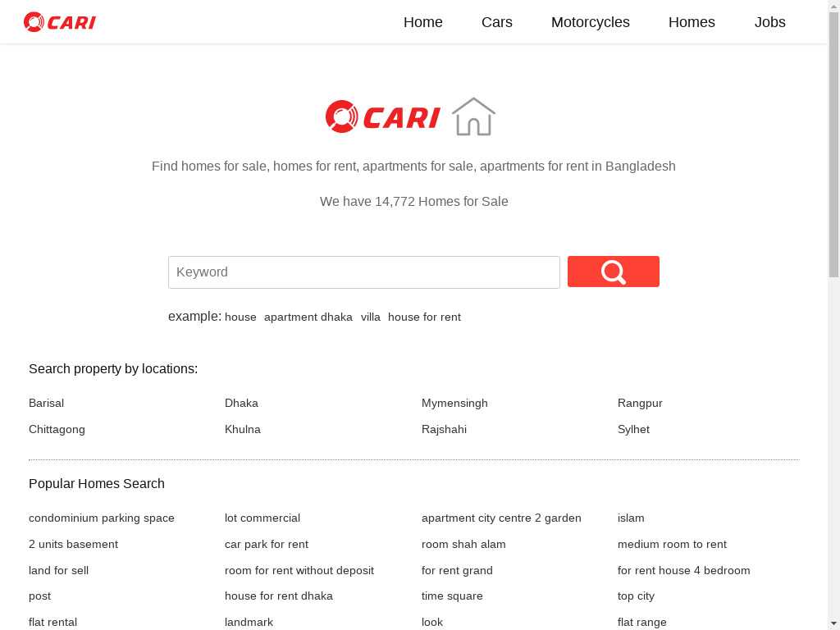Focus the Keyword search field
This screenshot has height=630, width=840.
point(364,272)
